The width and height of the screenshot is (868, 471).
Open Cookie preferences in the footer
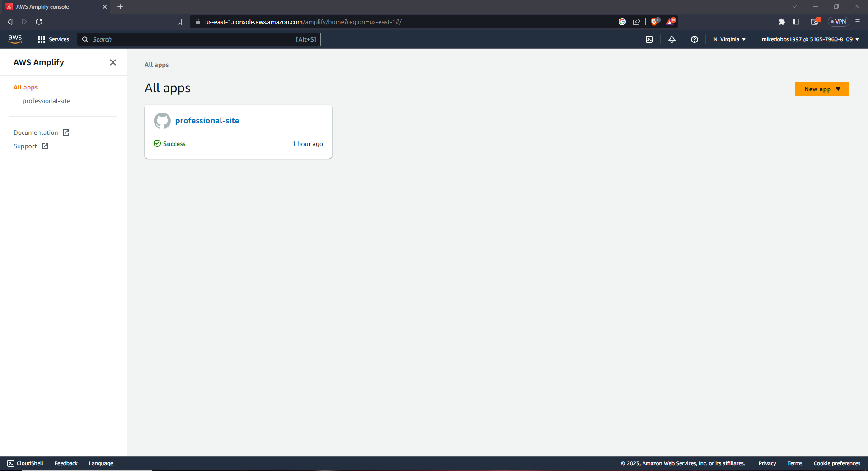pos(837,463)
